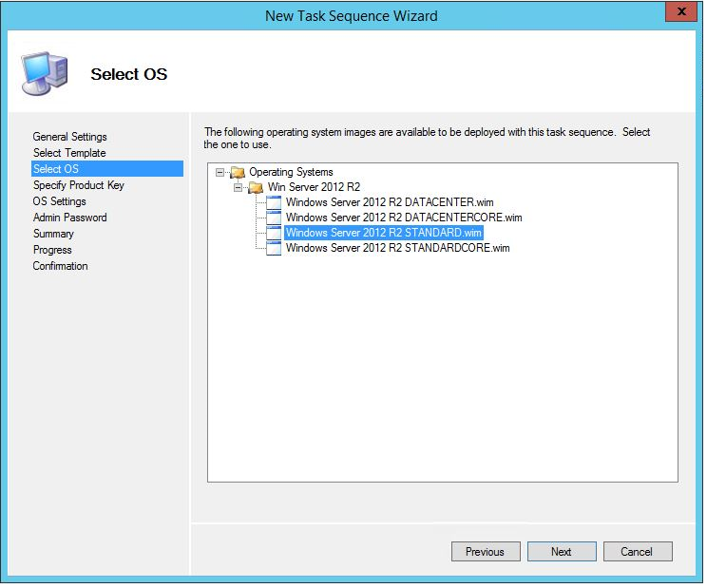Go back with the Previous button
This screenshot has width=707, height=588.
point(487,552)
